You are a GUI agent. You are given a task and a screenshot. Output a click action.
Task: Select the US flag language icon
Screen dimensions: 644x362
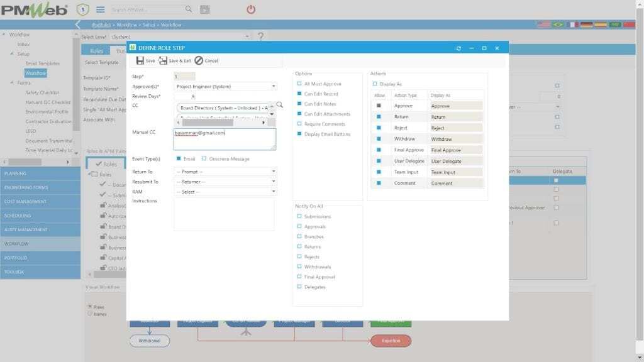[x=544, y=25]
